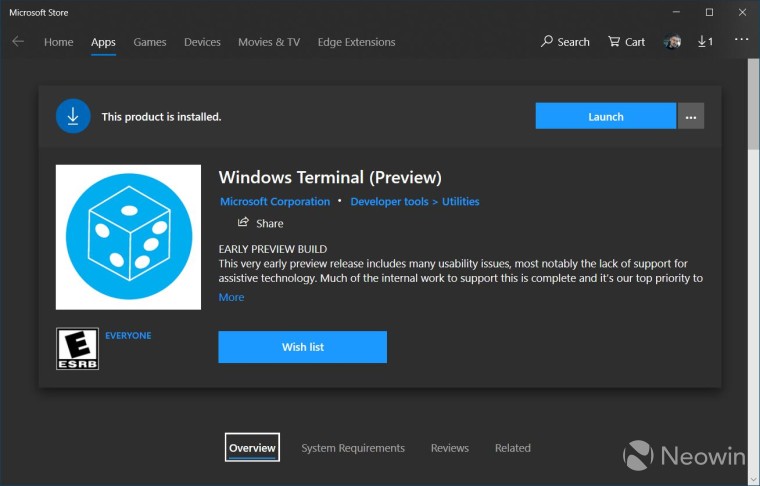
Task: Open the System Requirements section tab
Action: 353,448
